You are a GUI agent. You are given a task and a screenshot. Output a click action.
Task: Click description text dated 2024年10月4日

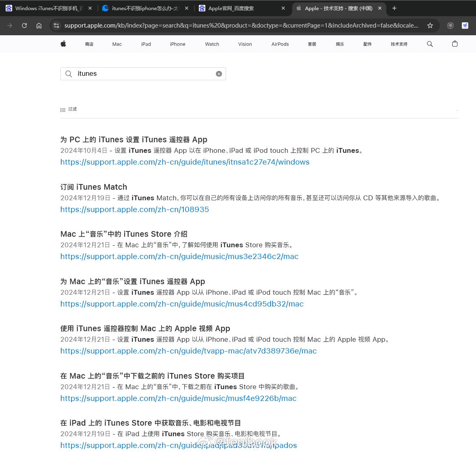[x=212, y=151]
